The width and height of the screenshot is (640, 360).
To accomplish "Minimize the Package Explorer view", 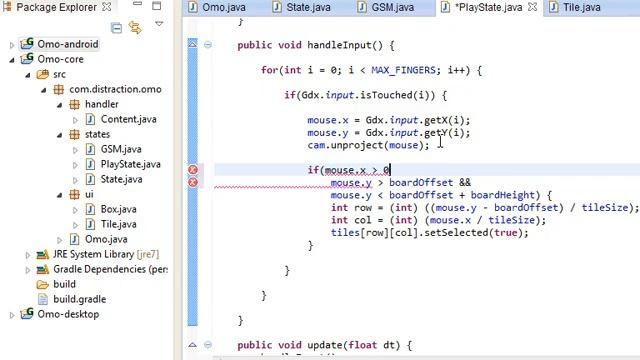I will [138, 4].
